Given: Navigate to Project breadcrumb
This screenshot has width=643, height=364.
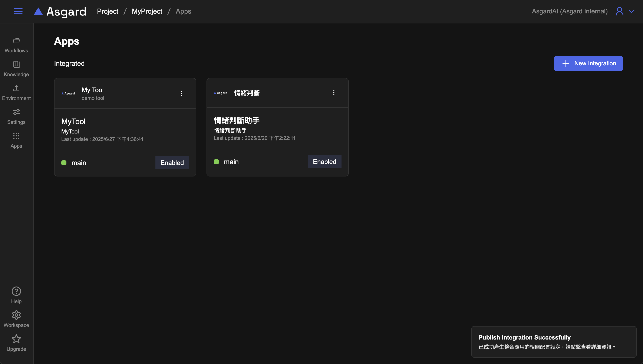Looking at the screenshot, I should [x=108, y=11].
